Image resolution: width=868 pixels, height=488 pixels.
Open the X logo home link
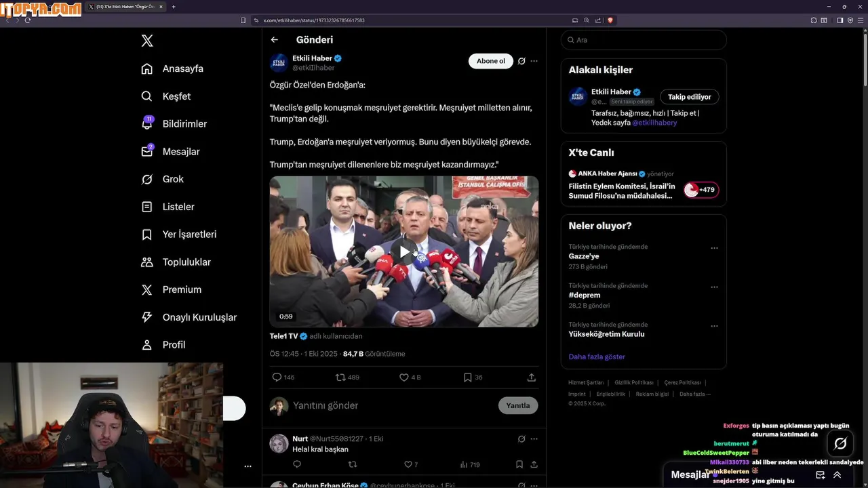[147, 41]
